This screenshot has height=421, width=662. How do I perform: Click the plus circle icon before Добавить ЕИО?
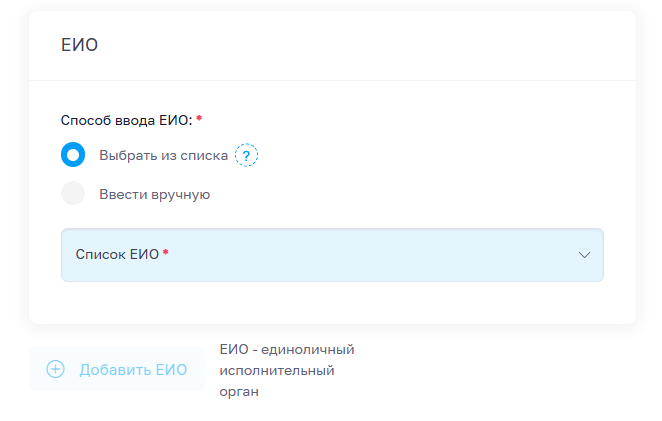pyautogui.click(x=55, y=369)
